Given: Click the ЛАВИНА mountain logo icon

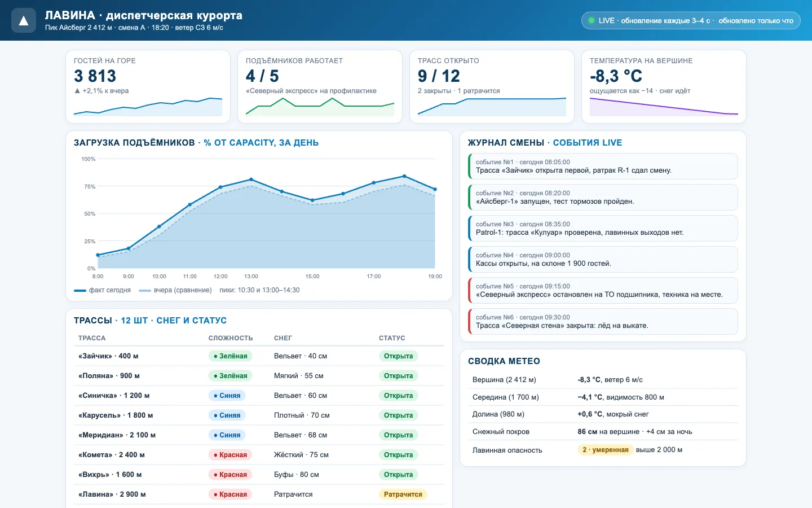Looking at the screenshot, I should point(24,21).
